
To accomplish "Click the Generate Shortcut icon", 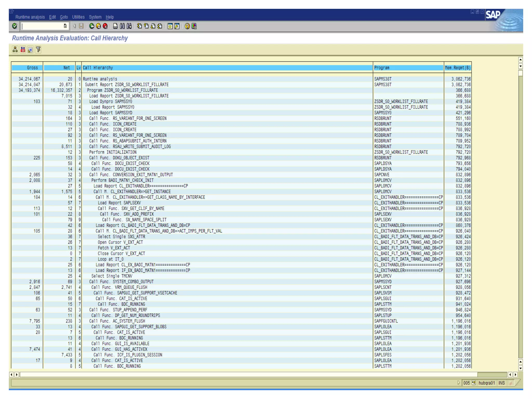I will pyautogui.click(x=177, y=26).
